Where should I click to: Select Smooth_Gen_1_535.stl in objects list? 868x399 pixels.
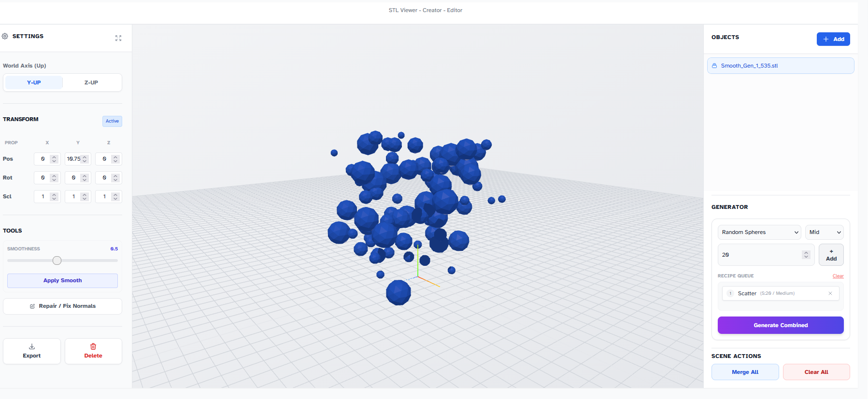point(781,66)
